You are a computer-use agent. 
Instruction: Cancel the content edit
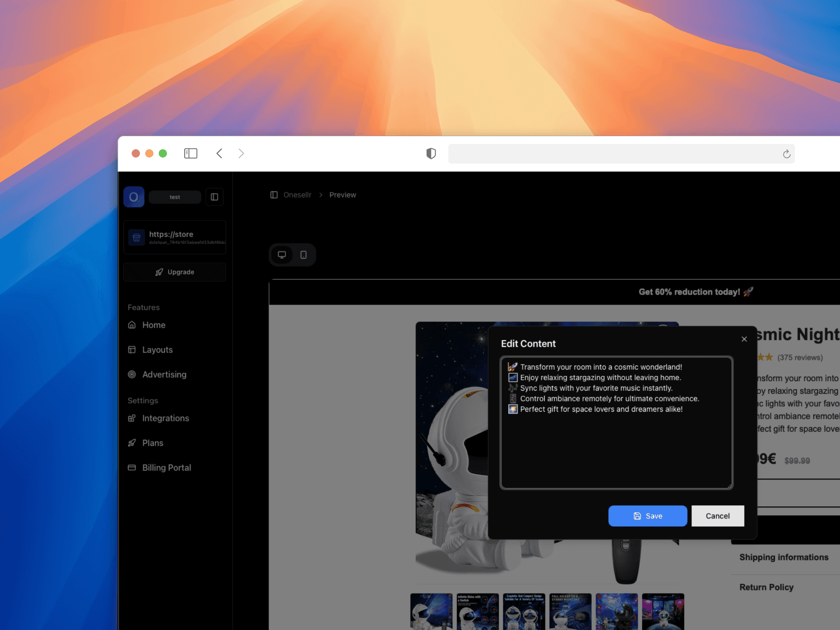pyautogui.click(x=717, y=516)
